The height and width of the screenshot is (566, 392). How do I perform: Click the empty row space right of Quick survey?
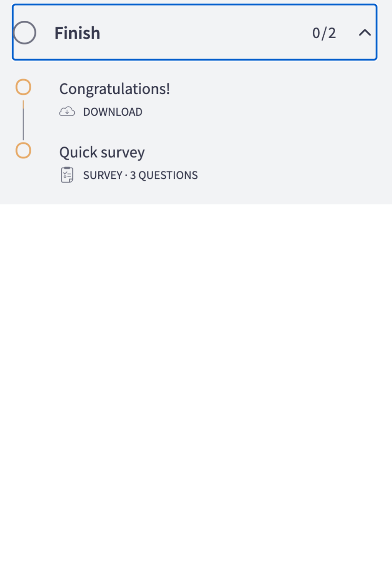click(268, 152)
